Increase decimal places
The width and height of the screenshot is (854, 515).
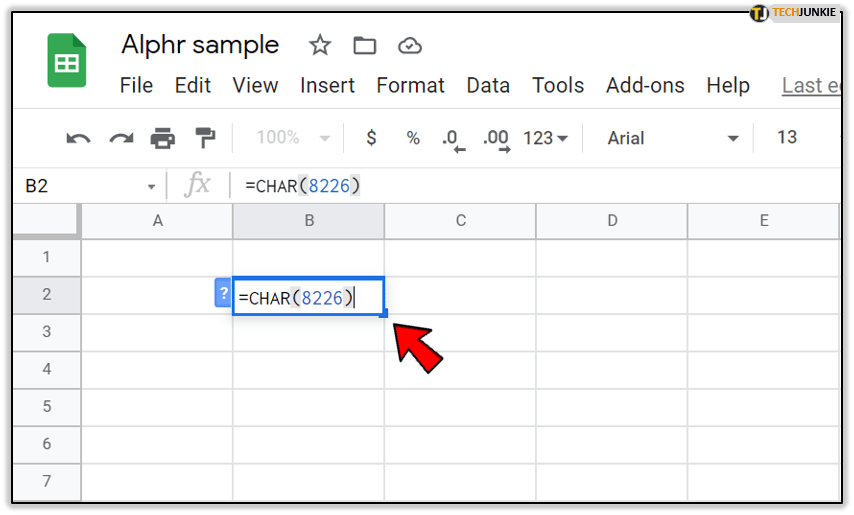[x=496, y=139]
